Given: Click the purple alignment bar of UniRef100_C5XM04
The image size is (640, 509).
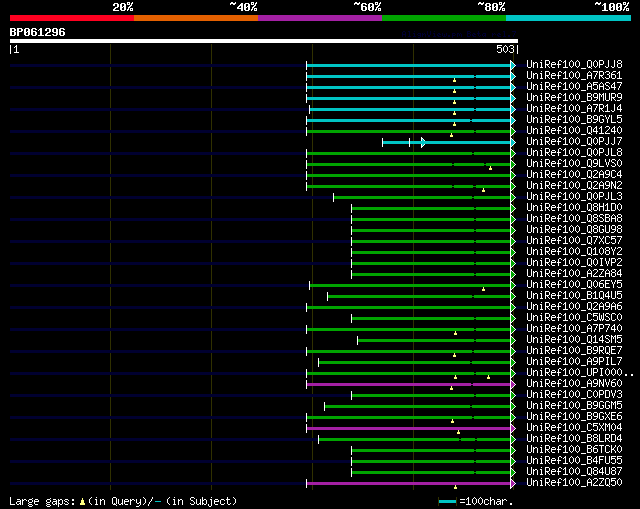Looking at the screenshot, I should [409, 429].
